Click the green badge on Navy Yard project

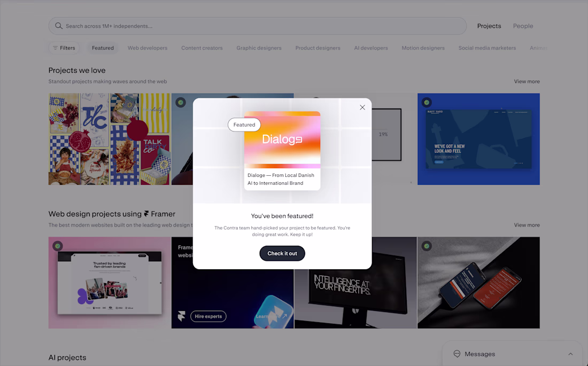pyautogui.click(x=427, y=103)
